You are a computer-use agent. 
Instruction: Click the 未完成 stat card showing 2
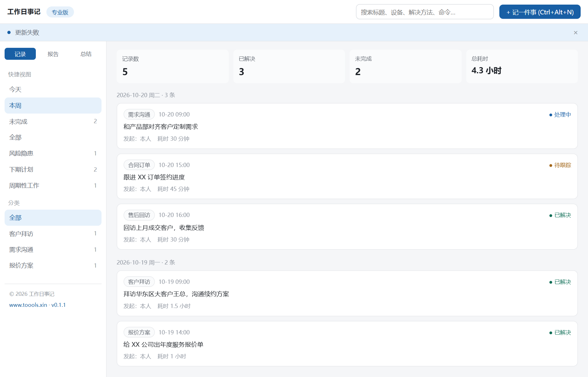pyautogui.click(x=405, y=66)
